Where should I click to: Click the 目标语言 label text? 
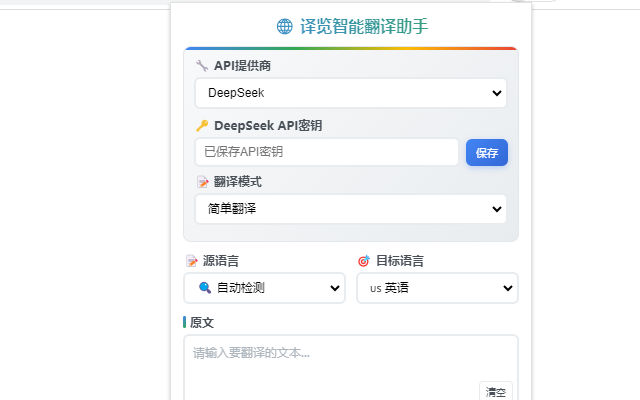[x=400, y=261]
